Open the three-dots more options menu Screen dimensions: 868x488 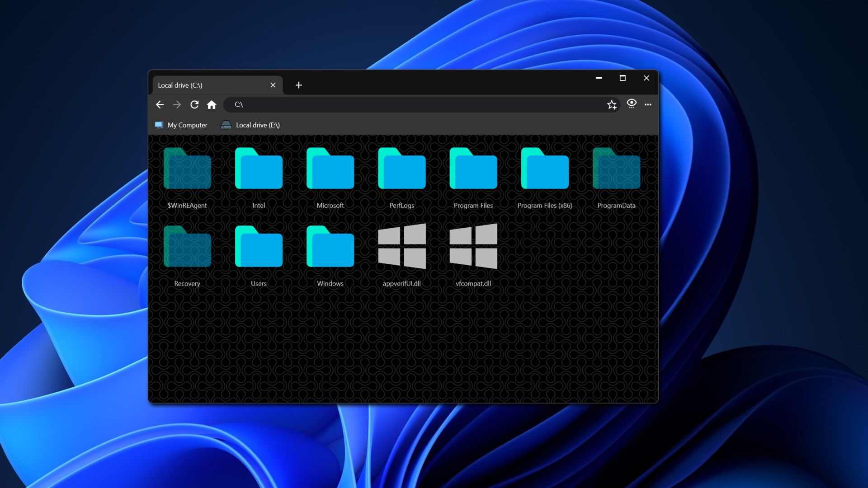tap(648, 104)
